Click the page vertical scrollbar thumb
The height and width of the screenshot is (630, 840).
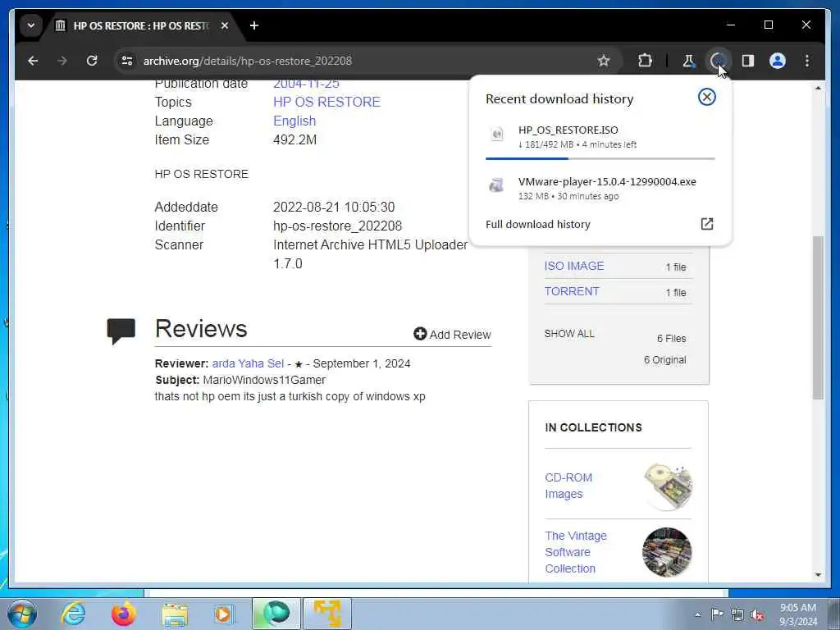pos(818,317)
